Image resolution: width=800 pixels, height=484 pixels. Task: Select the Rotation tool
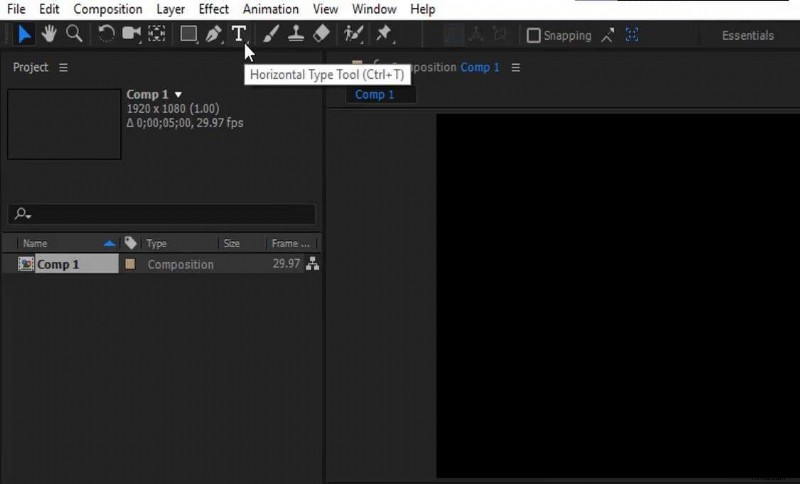pyautogui.click(x=106, y=34)
